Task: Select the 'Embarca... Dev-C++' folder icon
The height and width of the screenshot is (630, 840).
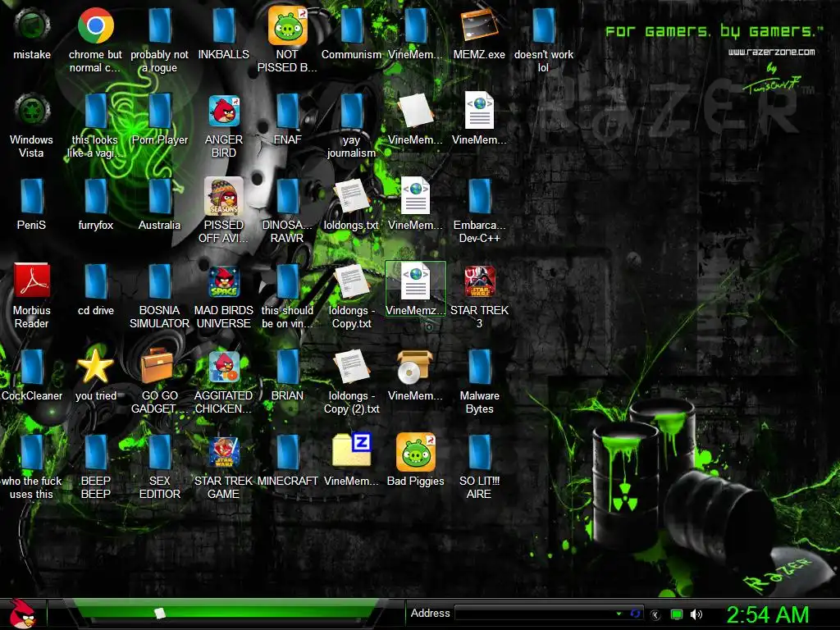Action: [x=479, y=196]
